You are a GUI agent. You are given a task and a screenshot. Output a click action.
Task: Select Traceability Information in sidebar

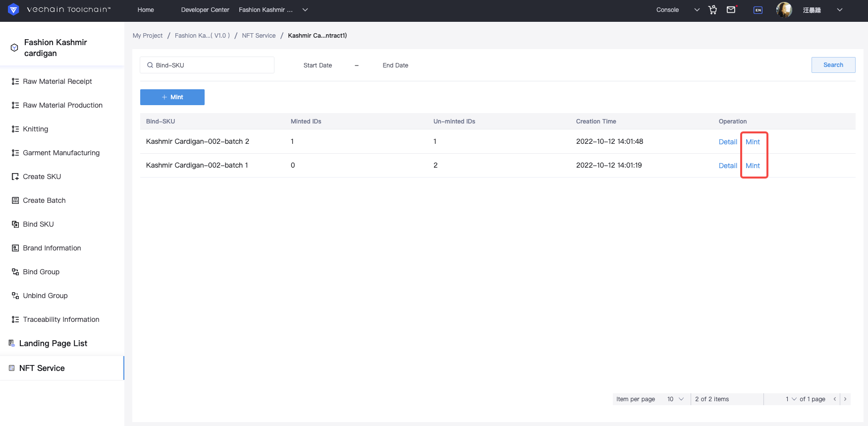tap(61, 319)
